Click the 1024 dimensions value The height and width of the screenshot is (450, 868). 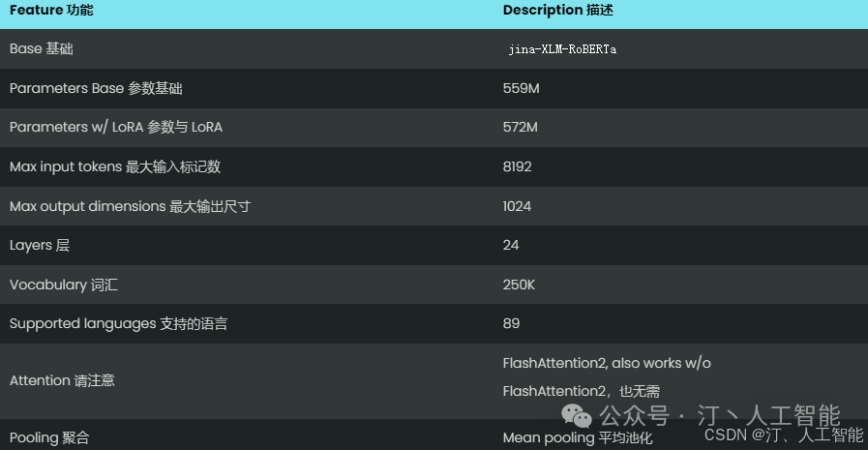[517, 206]
